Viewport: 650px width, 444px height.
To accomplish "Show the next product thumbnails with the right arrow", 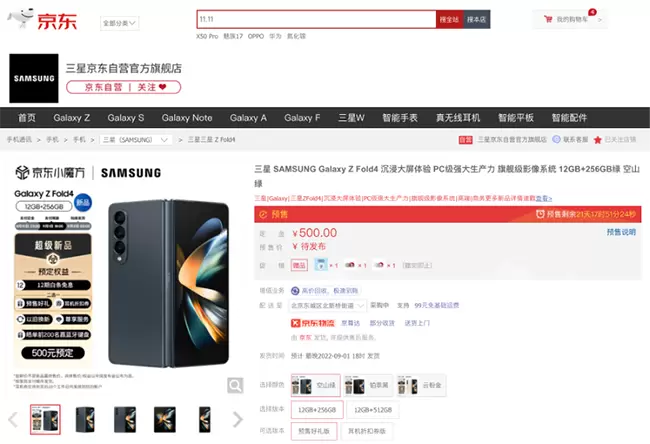I will click(x=238, y=420).
